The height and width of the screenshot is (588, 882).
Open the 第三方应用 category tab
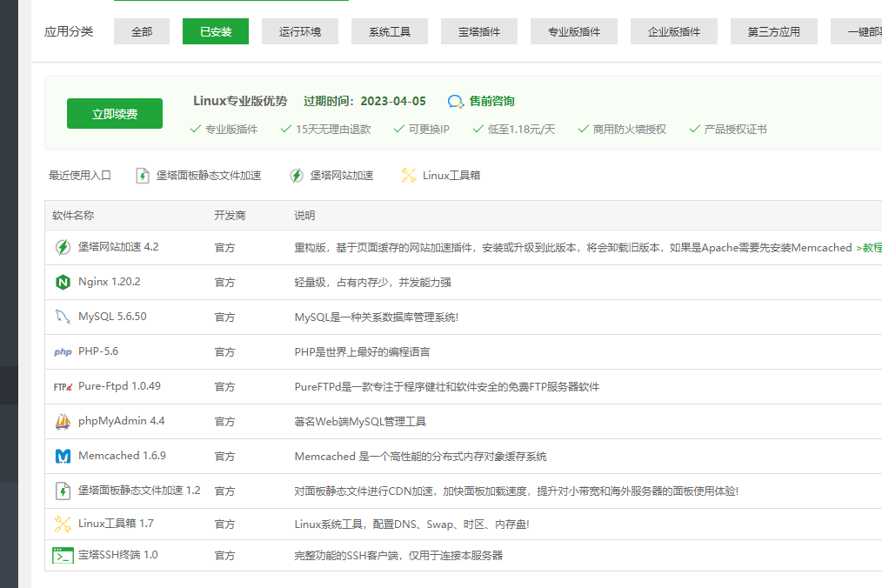(x=773, y=32)
